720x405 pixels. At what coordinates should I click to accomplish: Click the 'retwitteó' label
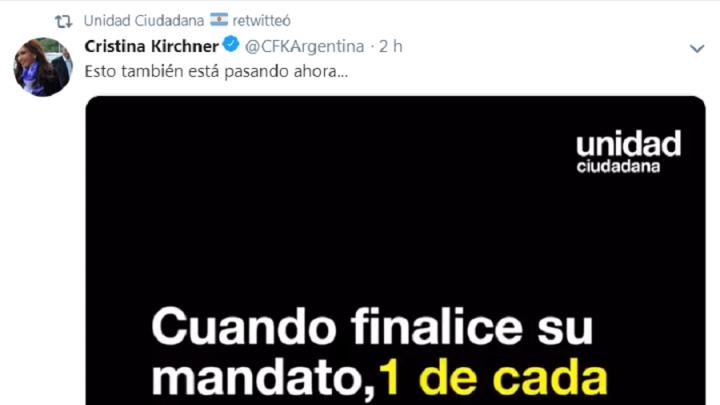(261, 21)
